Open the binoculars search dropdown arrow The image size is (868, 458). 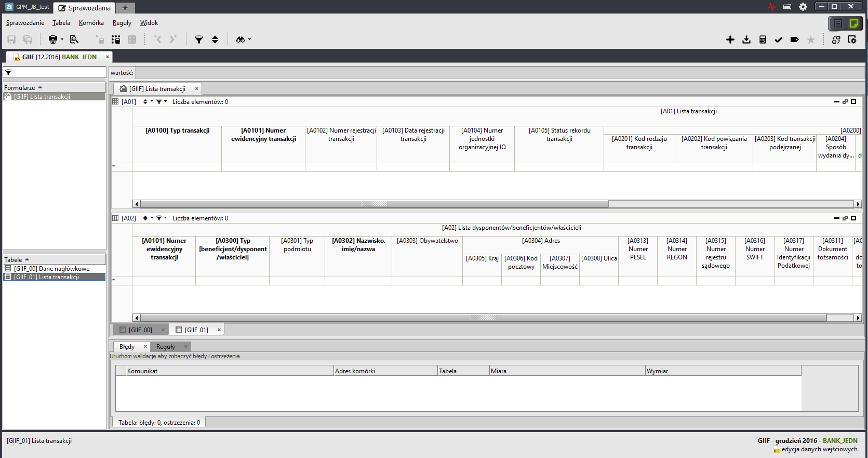[x=249, y=40]
